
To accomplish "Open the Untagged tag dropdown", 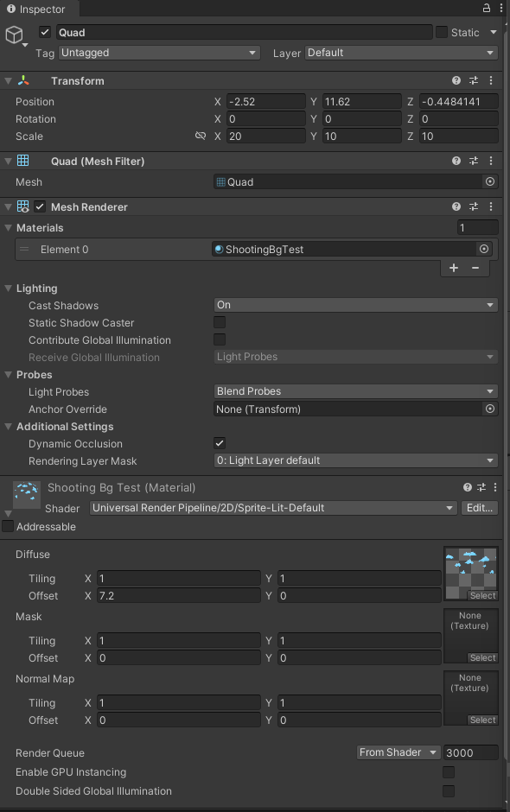I will pos(159,53).
